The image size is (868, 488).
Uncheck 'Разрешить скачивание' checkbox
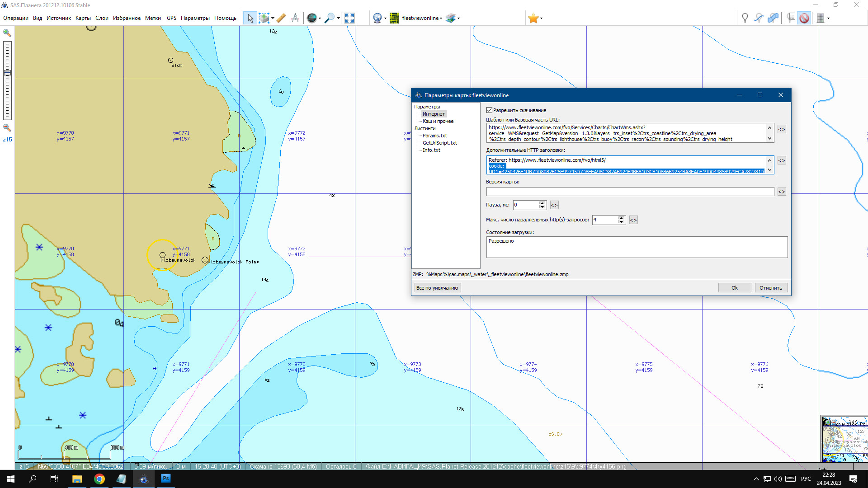point(489,110)
